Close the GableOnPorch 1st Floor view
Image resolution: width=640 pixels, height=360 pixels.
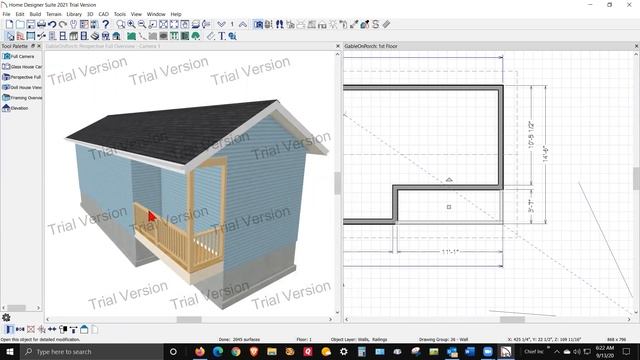tap(636, 46)
